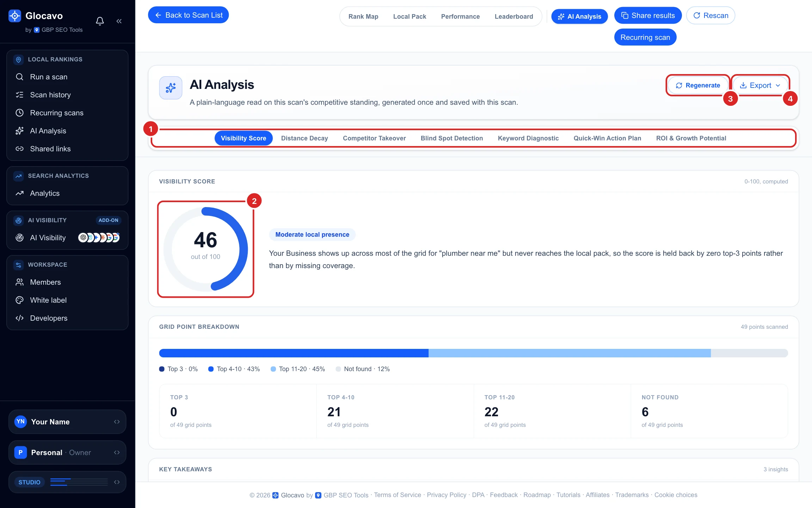812x508 pixels.
Task: Open the Keyword Diagnostic tab
Action: [x=528, y=138]
